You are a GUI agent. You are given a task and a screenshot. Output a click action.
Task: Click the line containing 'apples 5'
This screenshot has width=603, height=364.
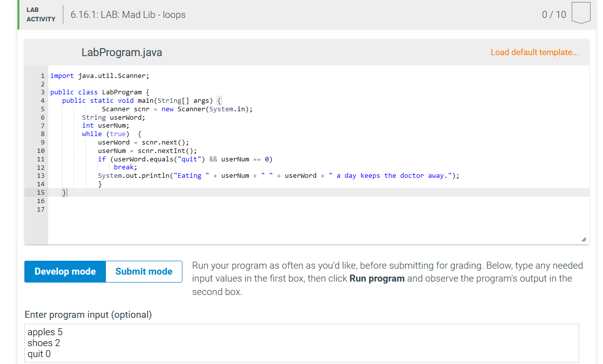pos(45,332)
